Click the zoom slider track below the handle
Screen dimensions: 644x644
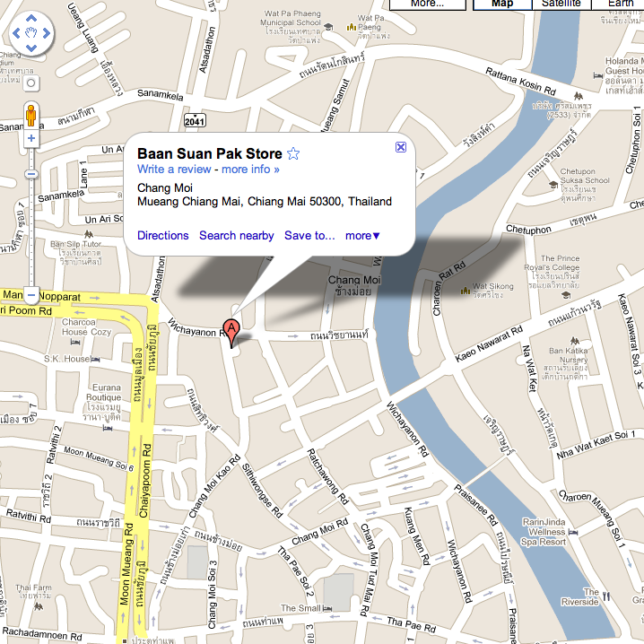click(x=31, y=234)
